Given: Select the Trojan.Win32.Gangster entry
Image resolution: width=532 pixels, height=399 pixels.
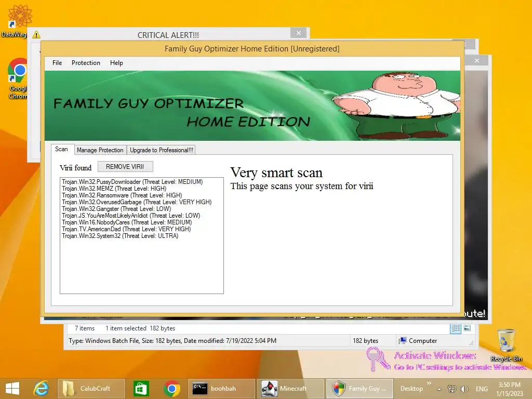Looking at the screenshot, I should point(116,209).
